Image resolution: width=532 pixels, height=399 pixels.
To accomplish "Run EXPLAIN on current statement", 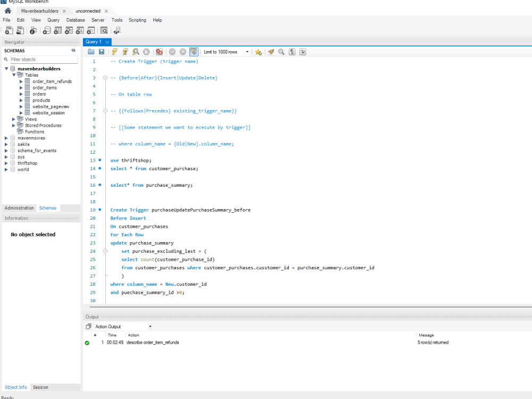I will (x=136, y=52).
